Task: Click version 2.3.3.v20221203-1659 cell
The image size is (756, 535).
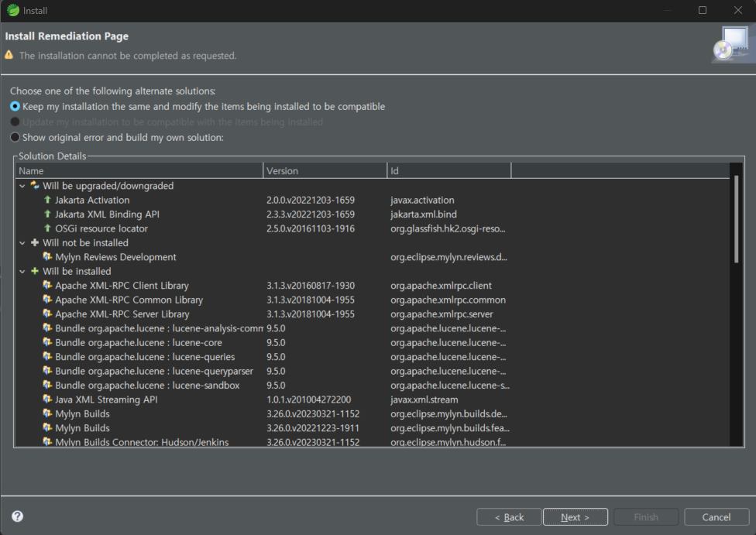Action: (x=311, y=214)
